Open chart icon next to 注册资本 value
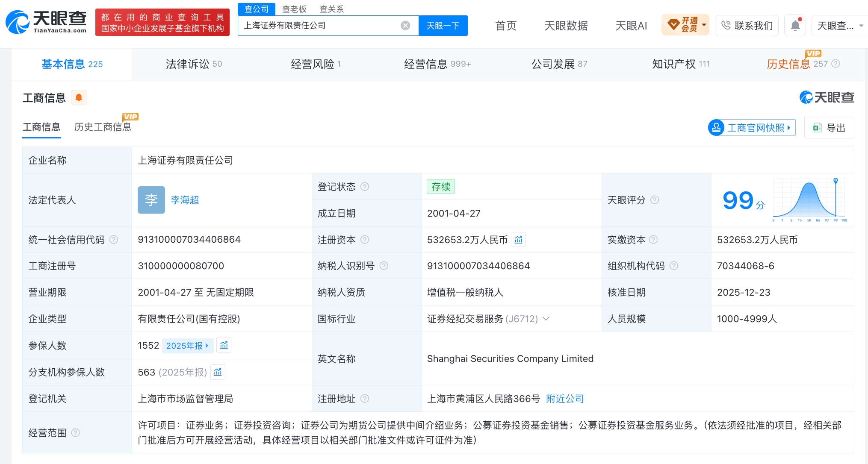 pos(519,240)
